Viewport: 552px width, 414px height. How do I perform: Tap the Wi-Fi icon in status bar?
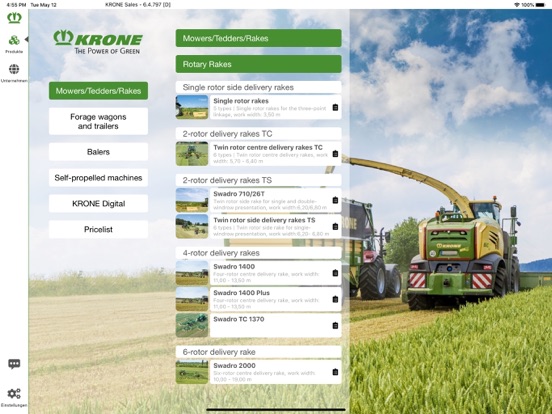[x=517, y=5]
